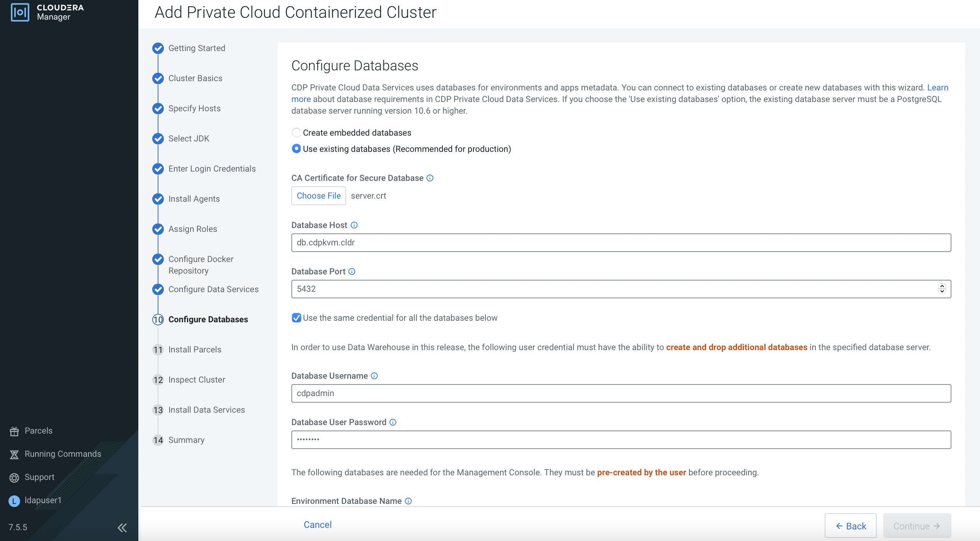Screen dimensions: 980x541
Task: Click info icon beside Database Username
Action: tap(374, 376)
